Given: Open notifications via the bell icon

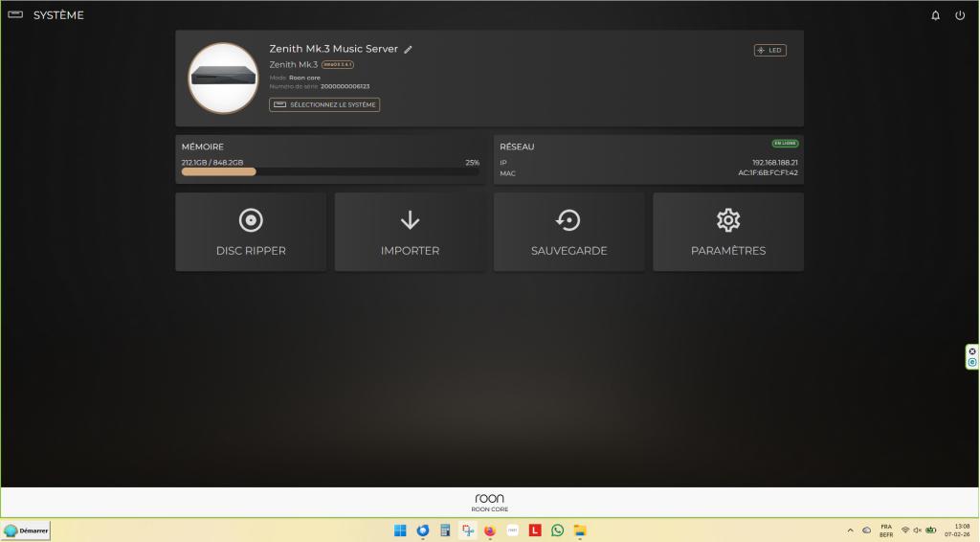Looking at the screenshot, I should click(x=936, y=15).
